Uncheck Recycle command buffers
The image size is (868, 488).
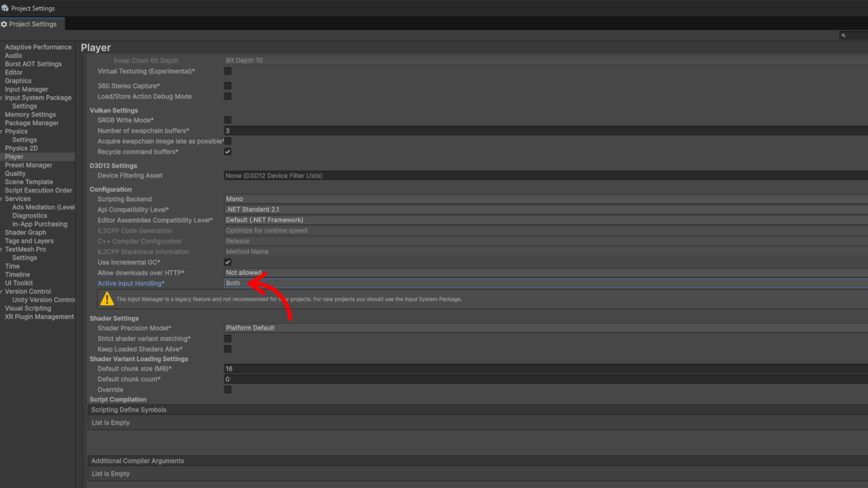(x=228, y=152)
